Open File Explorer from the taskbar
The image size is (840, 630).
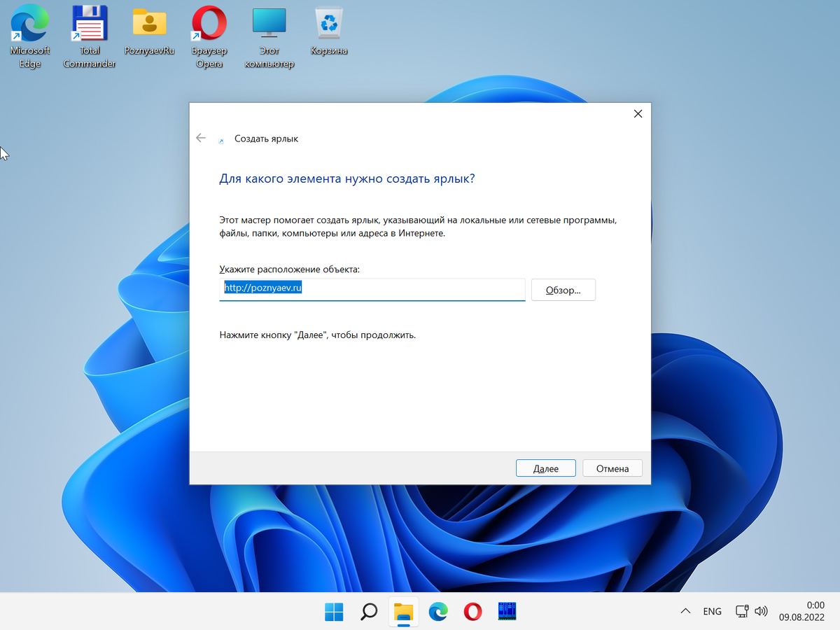pyautogui.click(x=403, y=612)
